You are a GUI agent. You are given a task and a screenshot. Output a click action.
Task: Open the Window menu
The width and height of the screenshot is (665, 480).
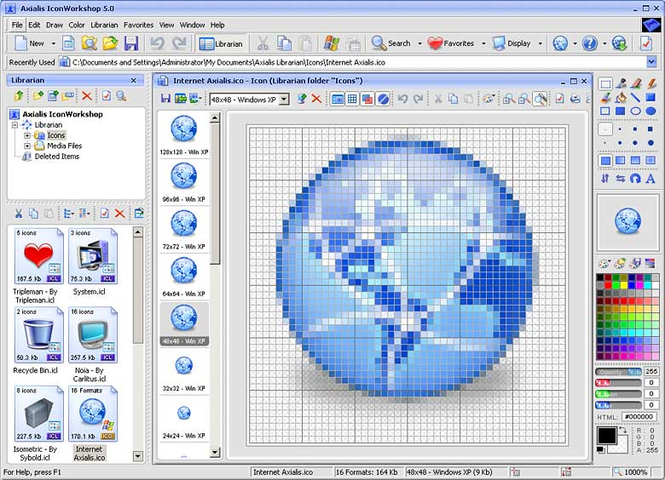coord(192,25)
